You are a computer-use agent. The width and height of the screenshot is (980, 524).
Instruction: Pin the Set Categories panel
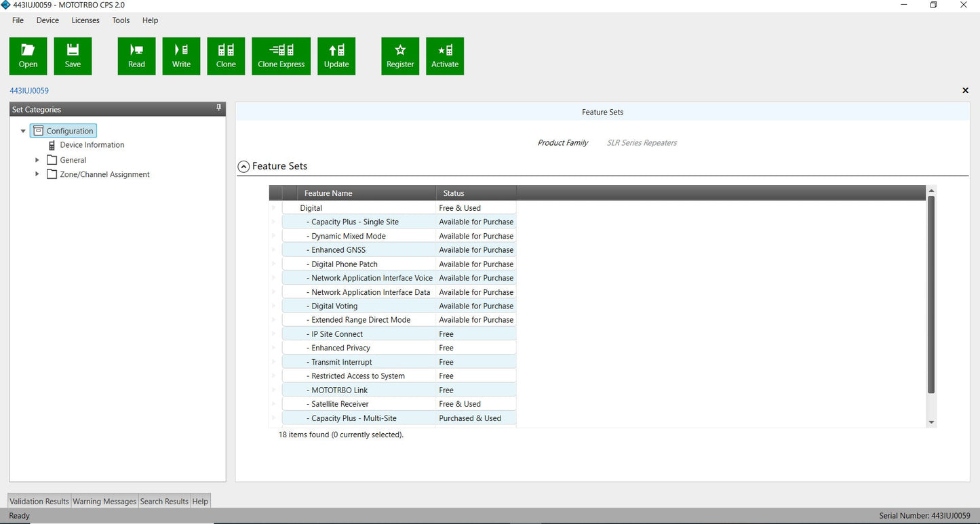(x=218, y=108)
